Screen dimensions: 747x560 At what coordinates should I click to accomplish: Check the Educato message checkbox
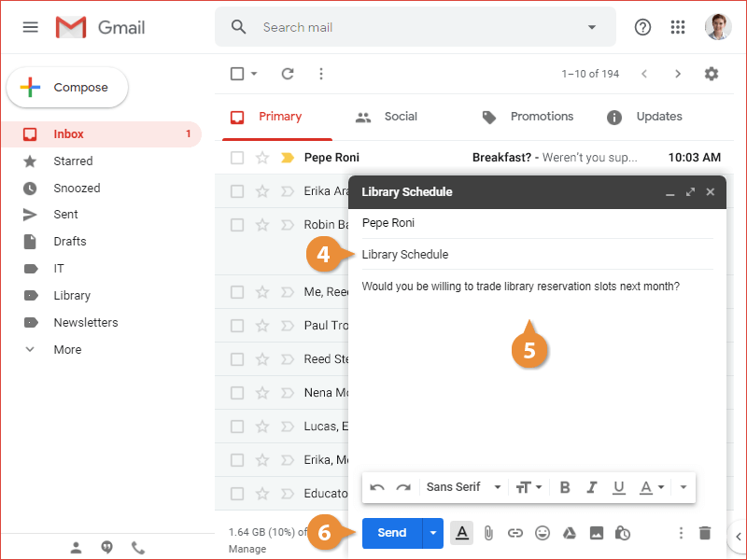(x=237, y=494)
